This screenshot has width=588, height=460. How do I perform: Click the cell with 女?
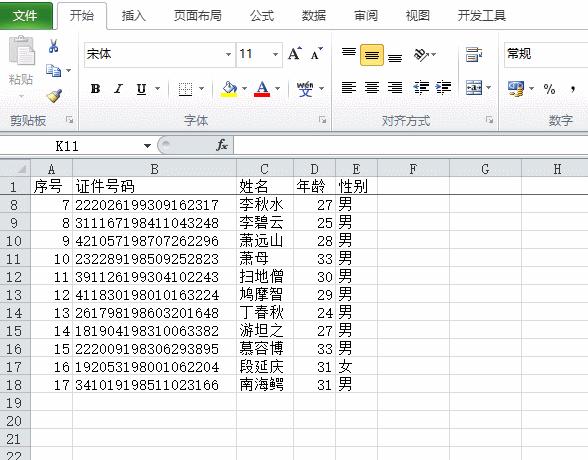pos(356,367)
